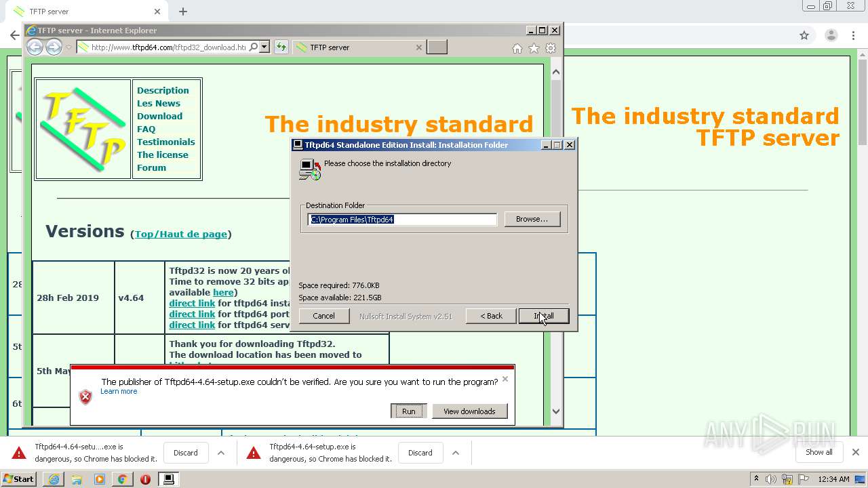Viewport: 868px width, 488px height.
Task: Click the IE page scrollbar down arrow
Action: click(556, 411)
